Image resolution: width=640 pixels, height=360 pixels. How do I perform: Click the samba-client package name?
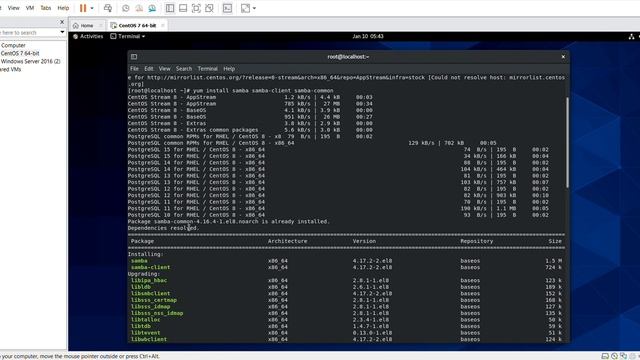(151, 267)
